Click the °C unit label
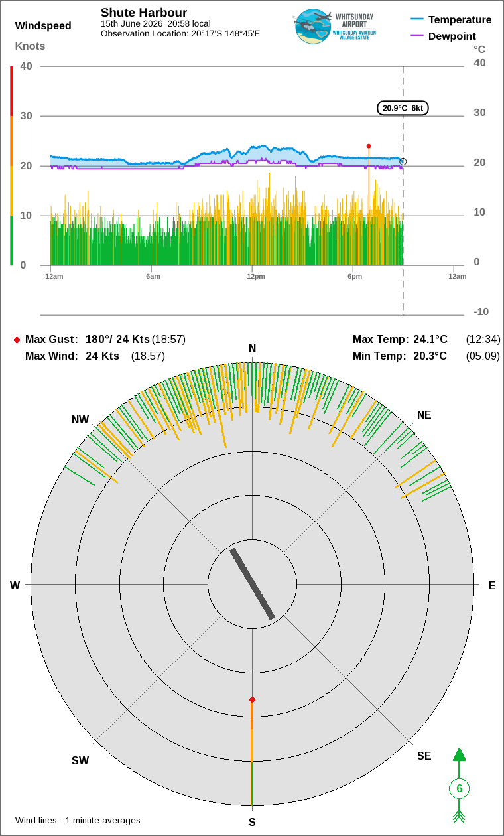This screenshot has height=836, width=504. point(479,50)
